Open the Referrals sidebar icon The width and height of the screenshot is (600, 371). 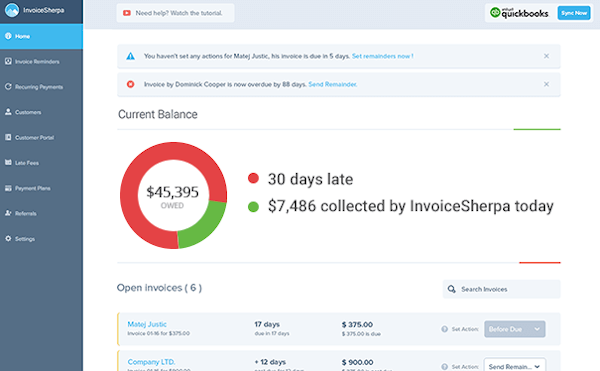pyautogui.click(x=8, y=213)
